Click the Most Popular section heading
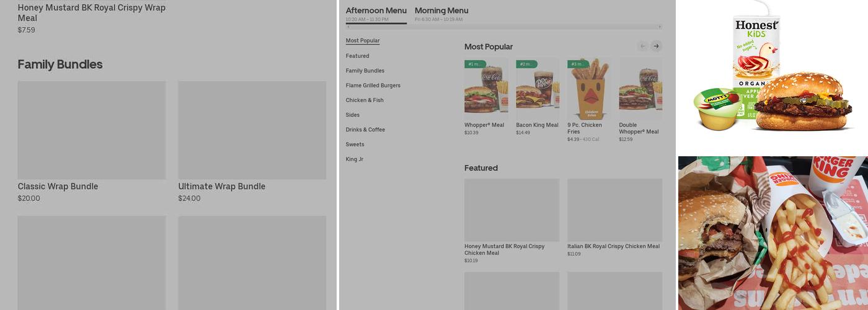This screenshot has width=868, height=310. pos(489,46)
